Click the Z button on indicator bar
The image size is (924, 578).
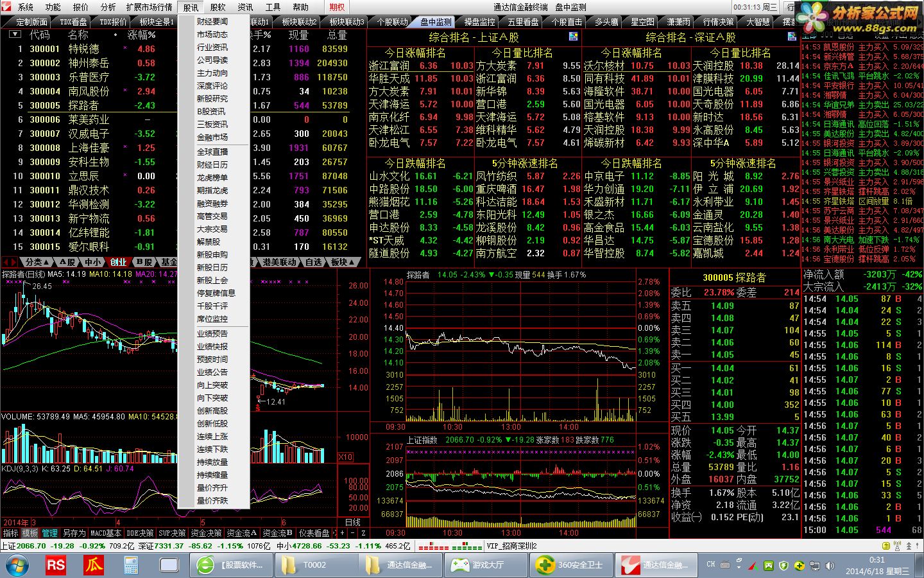tap(363, 533)
